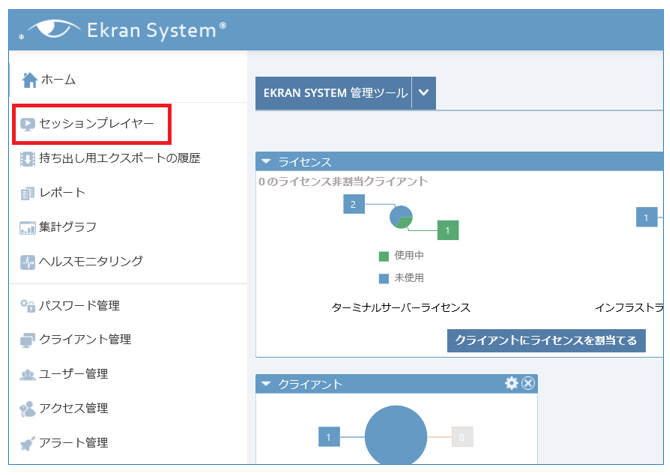
Task: Click the ライセンス panel title
Action: [305, 162]
